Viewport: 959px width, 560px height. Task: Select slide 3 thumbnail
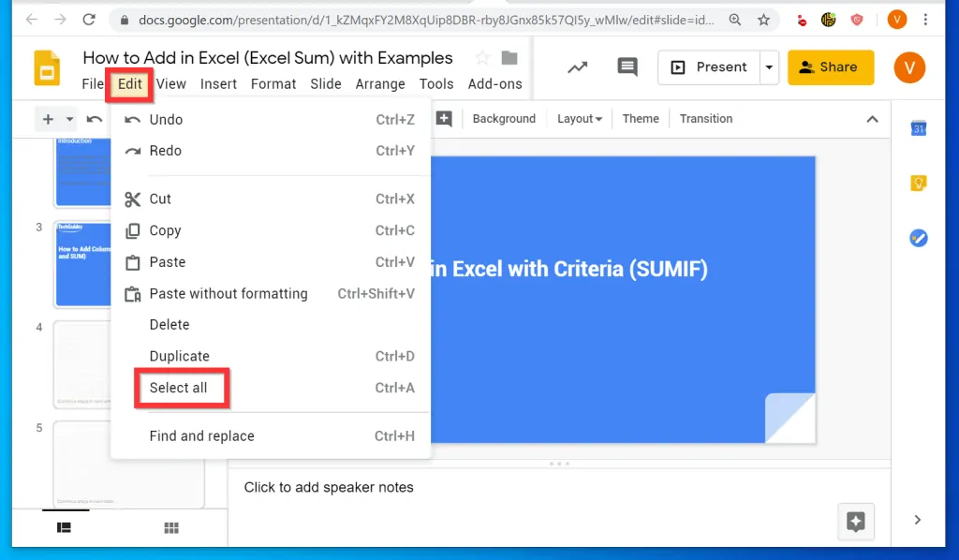[82, 264]
